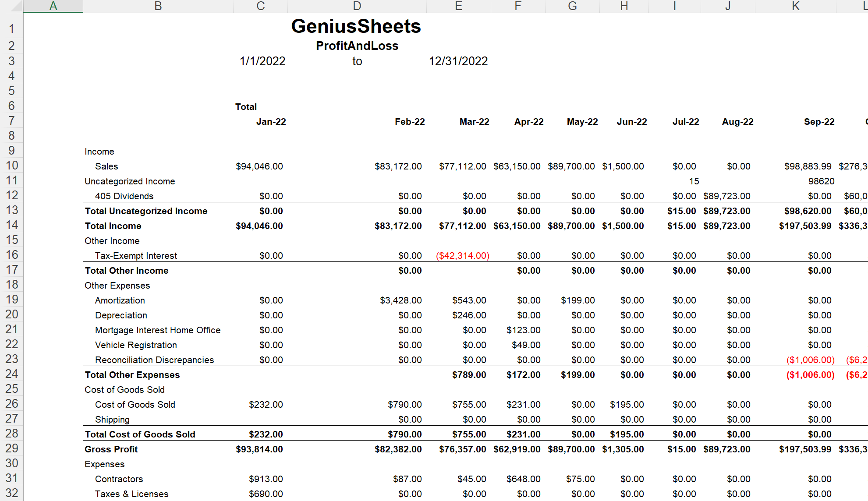868x501 pixels.
Task: Click Gross Profit Jan value $93,814.00
Action: pos(259,449)
